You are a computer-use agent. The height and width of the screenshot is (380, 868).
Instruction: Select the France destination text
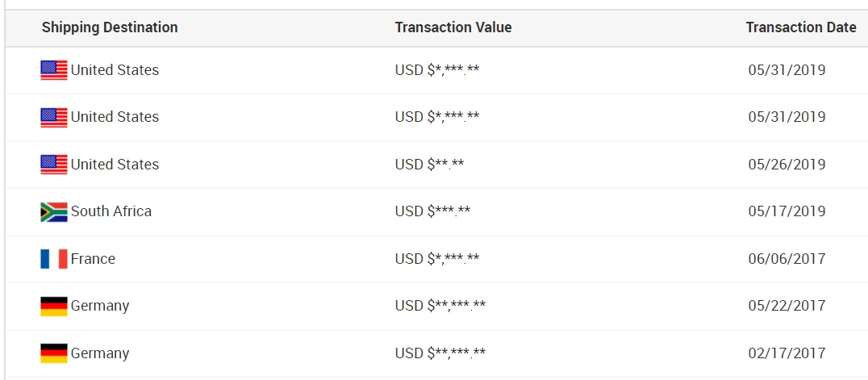(93, 259)
